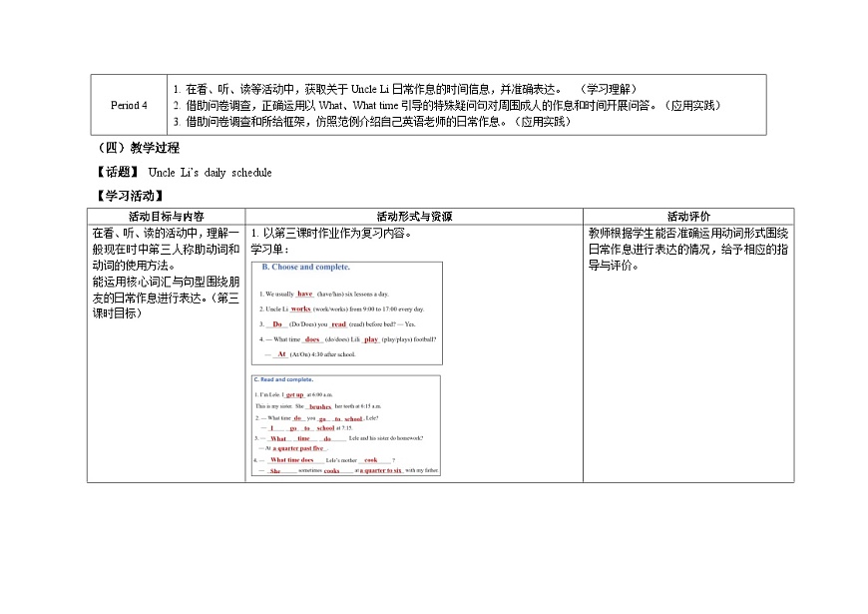Select objective 2 mentioning What、What time
This screenshot has width=868, height=614.
pos(447,105)
